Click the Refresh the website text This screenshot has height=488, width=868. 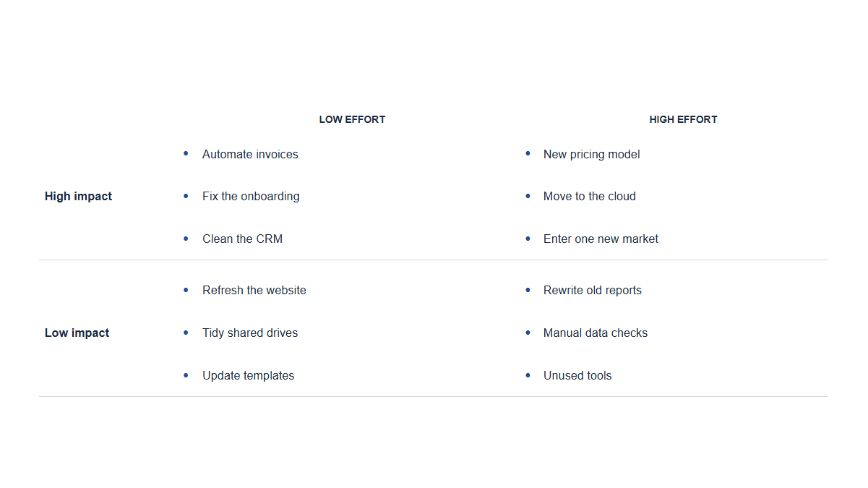coord(254,290)
